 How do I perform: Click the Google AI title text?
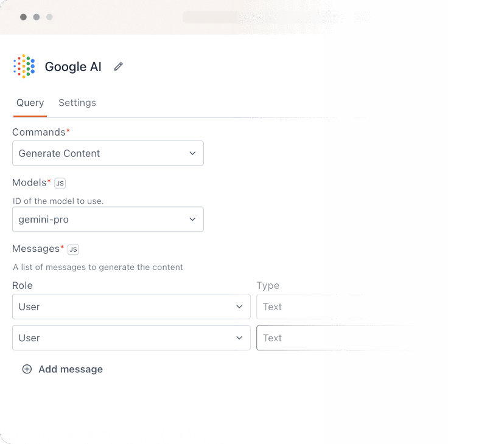(73, 67)
